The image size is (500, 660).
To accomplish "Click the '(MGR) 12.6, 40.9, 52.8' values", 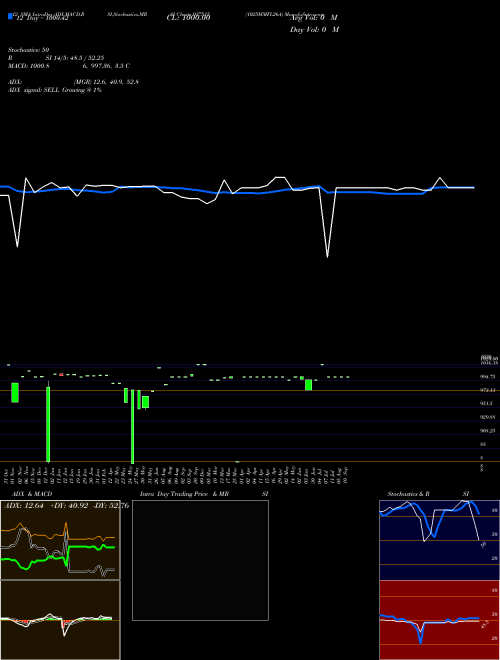I will tap(106, 82).
